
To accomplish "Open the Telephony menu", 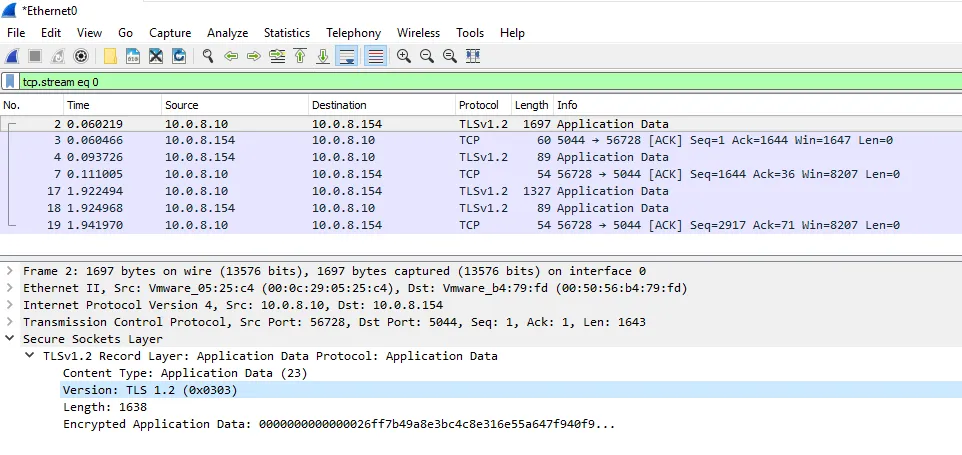I will (x=353, y=33).
